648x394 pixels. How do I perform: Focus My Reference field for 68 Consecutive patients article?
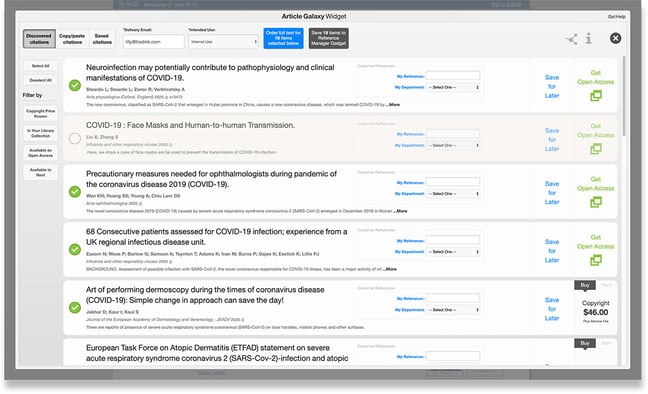pos(453,240)
